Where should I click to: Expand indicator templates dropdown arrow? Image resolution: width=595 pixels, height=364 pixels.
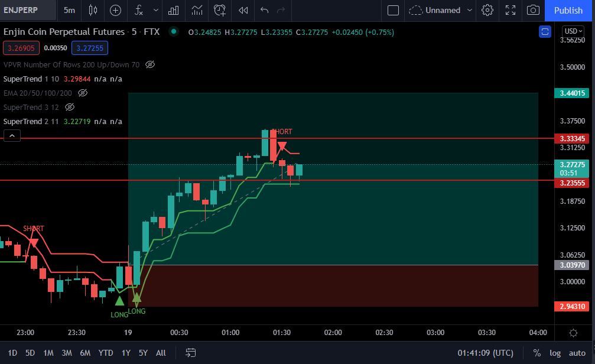coord(155,10)
